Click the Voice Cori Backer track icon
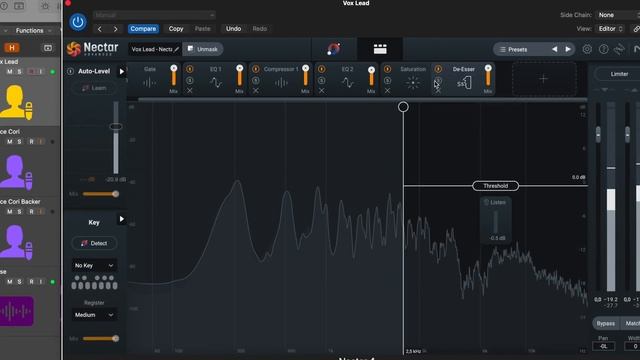The height and width of the screenshot is (360, 640). [16, 241]
